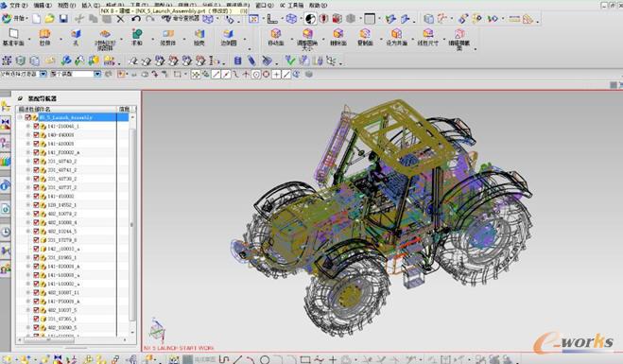Open the selection scope combo box dropdown
This screenshot has height=364, width=623.
(x=97, y=74)
